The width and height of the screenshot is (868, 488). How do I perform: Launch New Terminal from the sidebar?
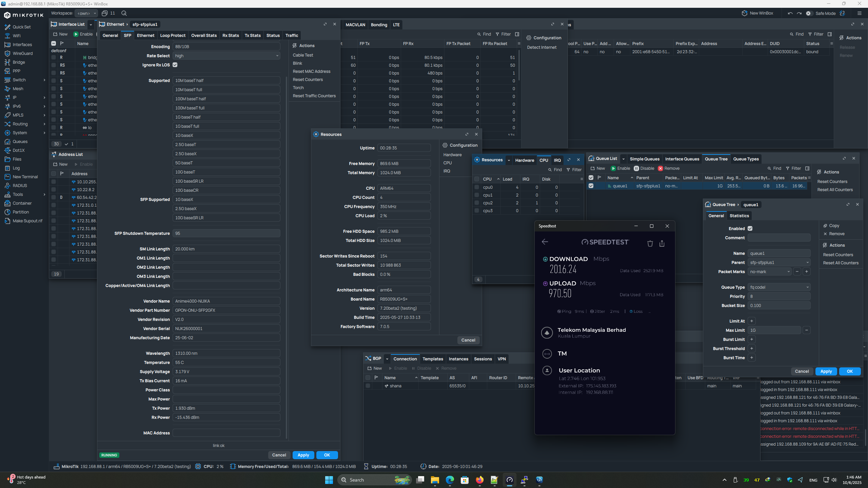coord(25,177)
